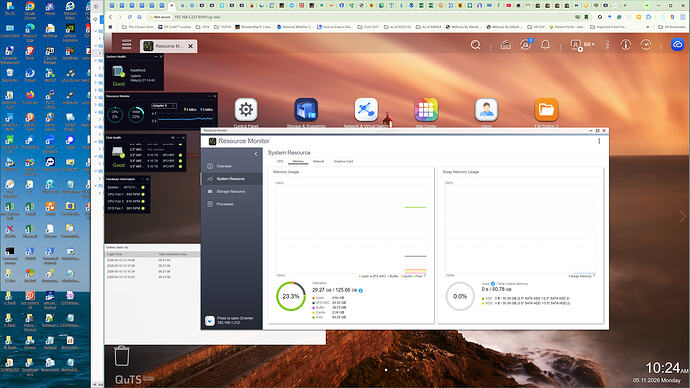The image size is (690, 388).
Task: Open the desktop Recycle Bin trash icon
Action: pos(122,355)
